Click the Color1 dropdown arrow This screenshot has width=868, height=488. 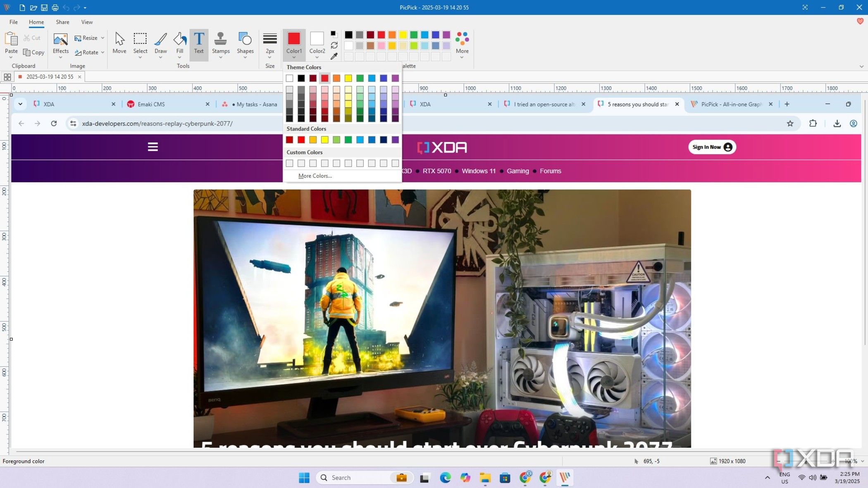click(x=294, y=57)
